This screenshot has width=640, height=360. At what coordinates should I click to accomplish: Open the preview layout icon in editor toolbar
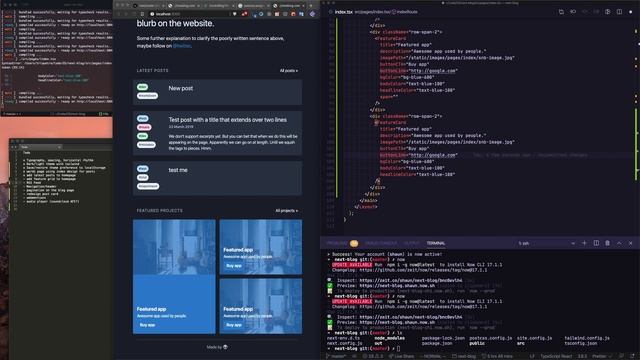[608, 12]
